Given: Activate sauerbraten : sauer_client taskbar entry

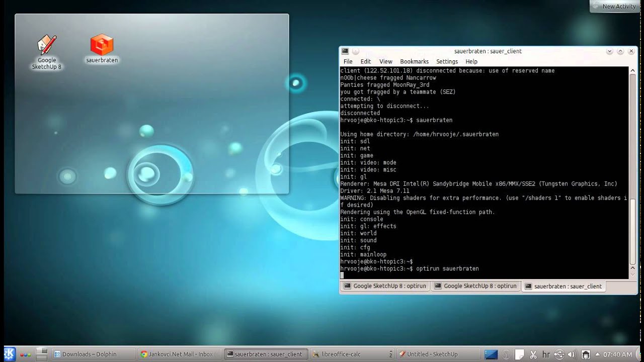Looking at the screenshot, I should click(x=266, y=354).
